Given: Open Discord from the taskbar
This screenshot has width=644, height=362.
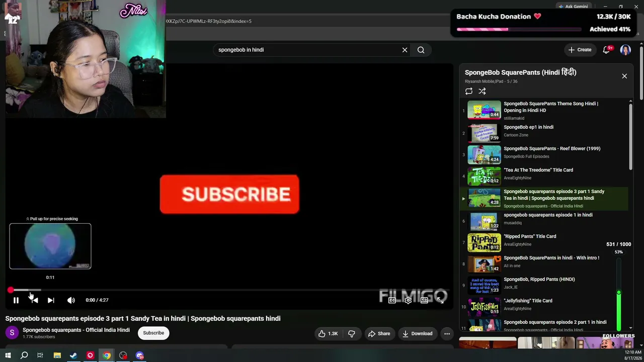Looking at the screenshot, I should [x=140, y=355].
